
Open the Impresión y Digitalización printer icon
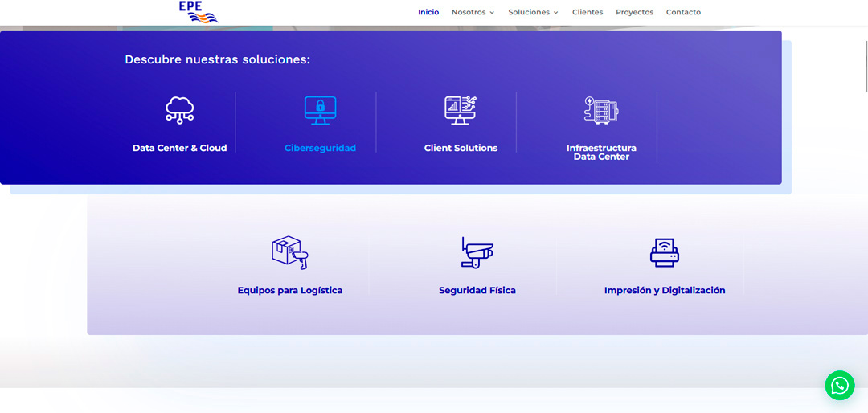tap(665, 252)
